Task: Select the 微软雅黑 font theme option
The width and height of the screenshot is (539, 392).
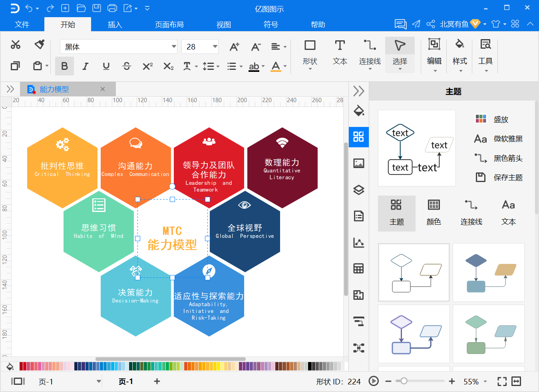Action: 498,139
